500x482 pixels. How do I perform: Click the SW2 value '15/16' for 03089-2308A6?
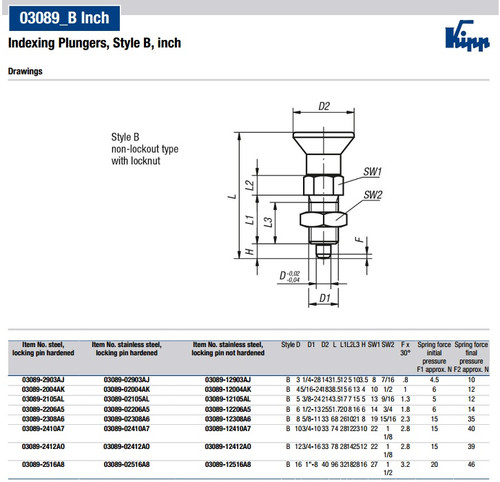tap(388, 419)
